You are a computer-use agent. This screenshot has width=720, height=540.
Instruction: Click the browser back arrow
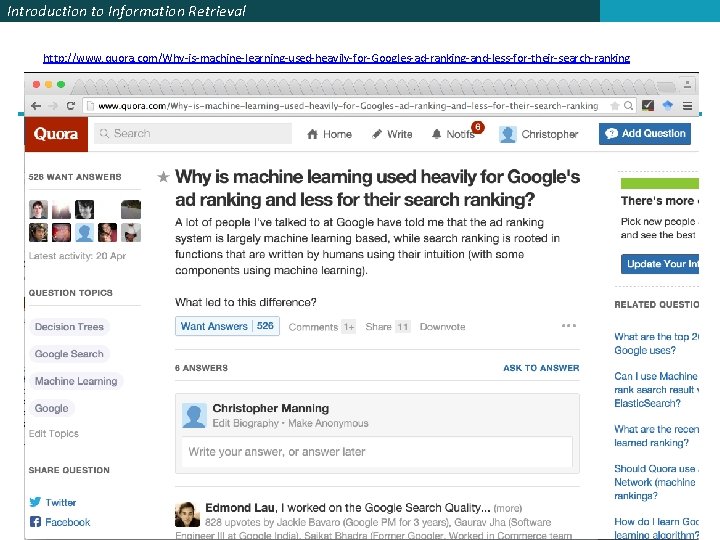pyautogui.click(x=36, y=106)
